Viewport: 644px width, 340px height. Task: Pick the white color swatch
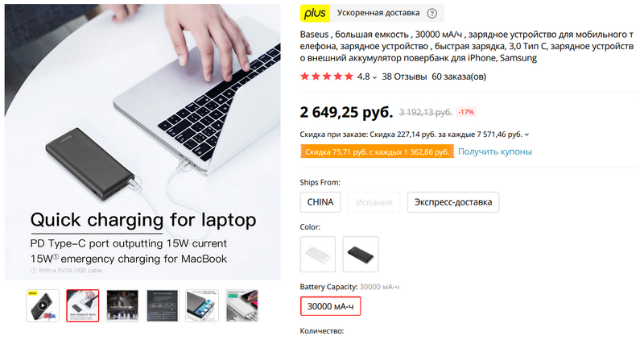tap(318, 254)
